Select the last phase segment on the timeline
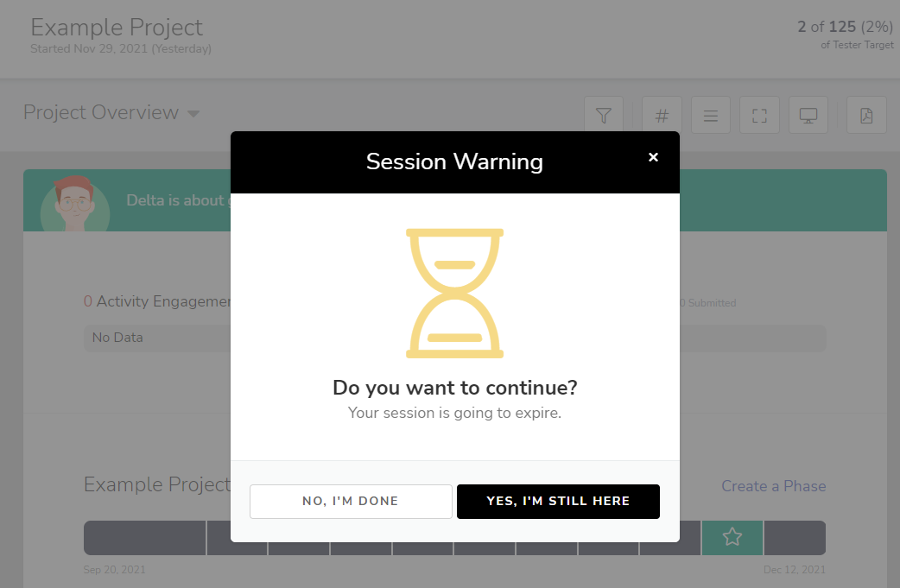The image size is (900, 588). [795, 536]
